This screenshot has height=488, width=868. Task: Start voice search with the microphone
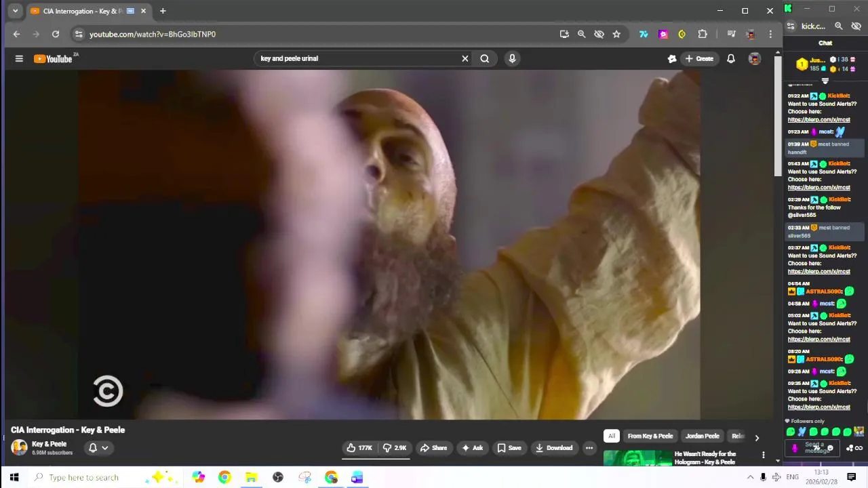pyautogui.click(x=512, y=58)
